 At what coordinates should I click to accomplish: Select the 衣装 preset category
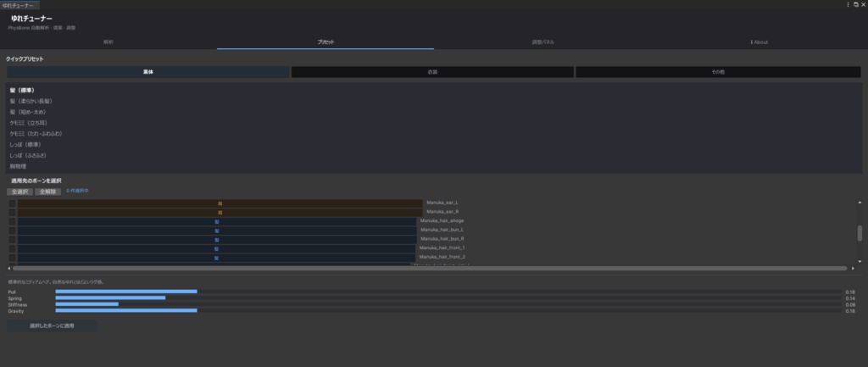(x=432, y=72)
